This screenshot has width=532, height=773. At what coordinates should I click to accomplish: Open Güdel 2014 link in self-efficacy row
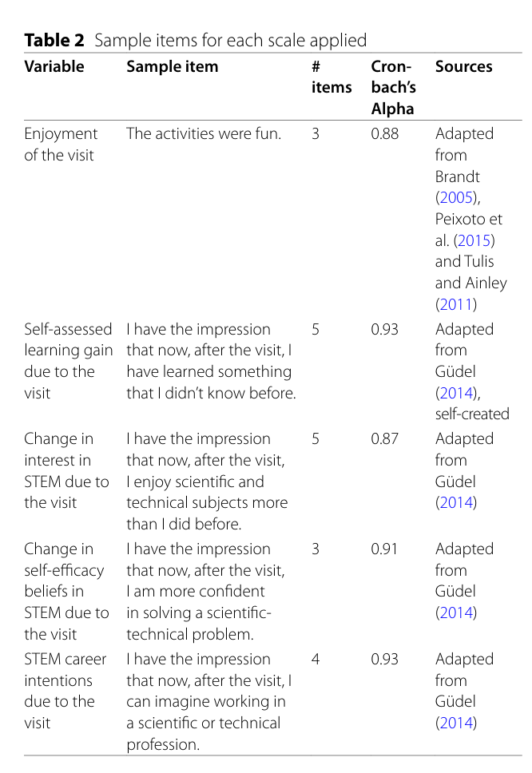(x=456, y=612)
